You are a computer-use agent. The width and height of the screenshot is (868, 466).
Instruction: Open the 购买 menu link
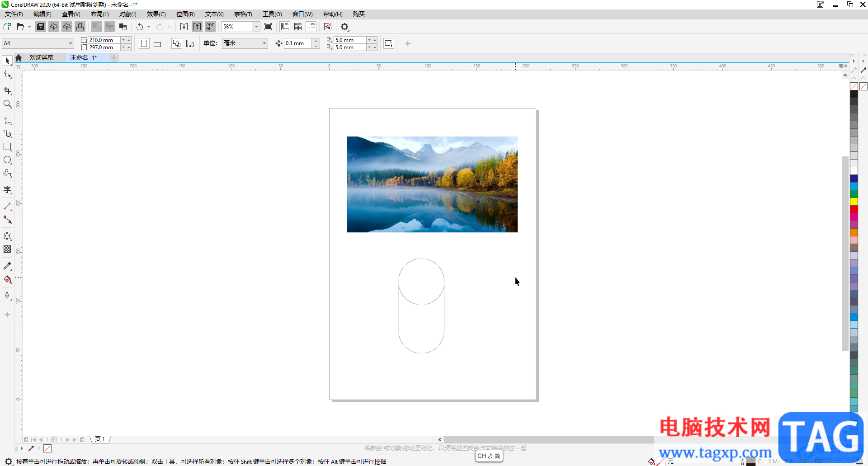(359, 14)
